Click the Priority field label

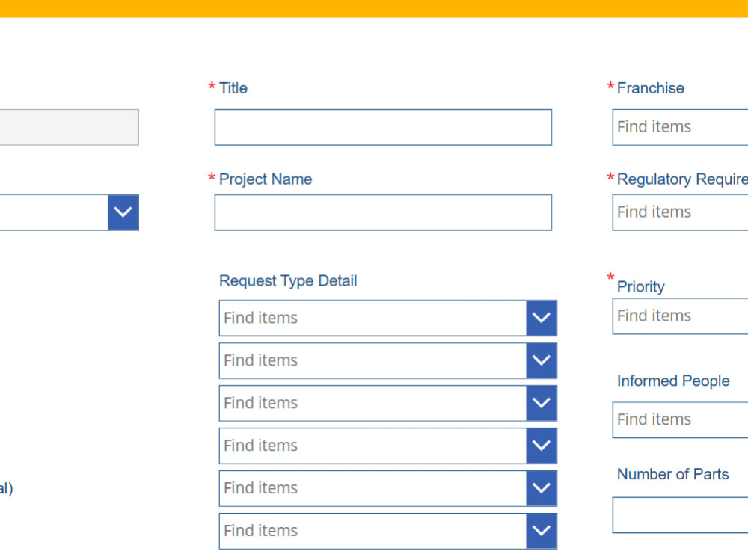[x=640, y=286]
